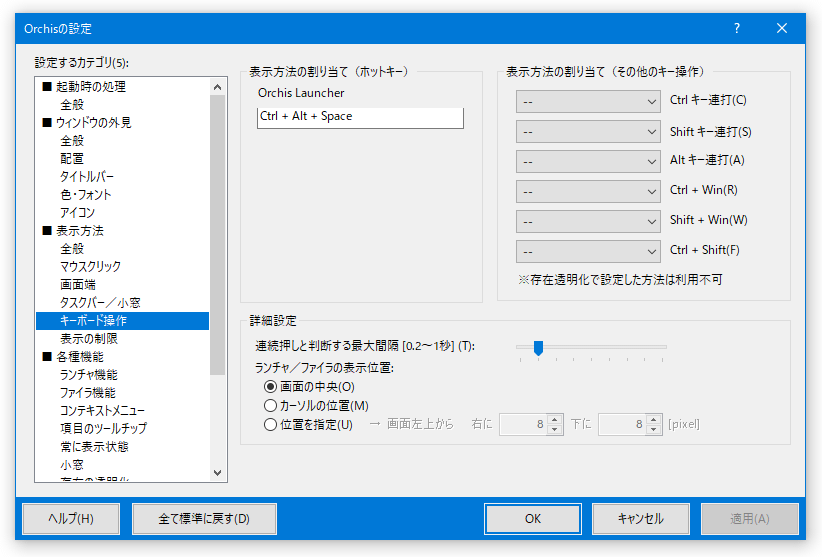Select 画面の中央 radio button
The height and width of the screenshot is (557, 822).
pyautogui.click(x=309, y=387)
